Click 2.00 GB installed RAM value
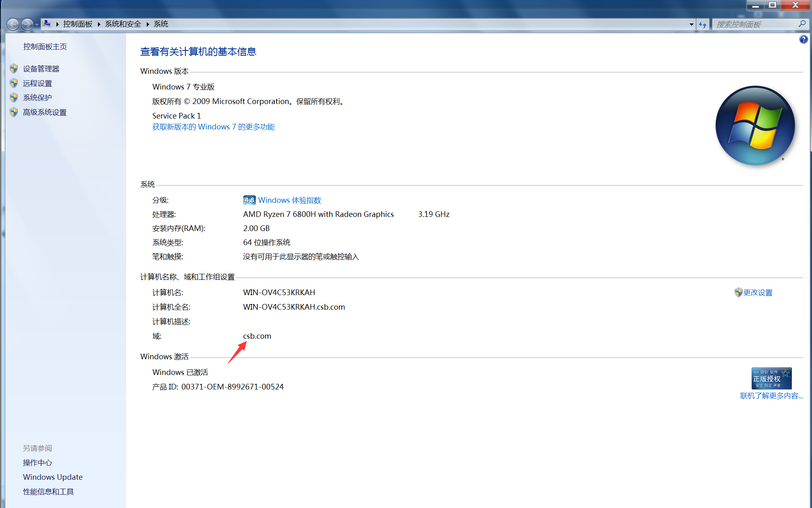 point(256,229)
